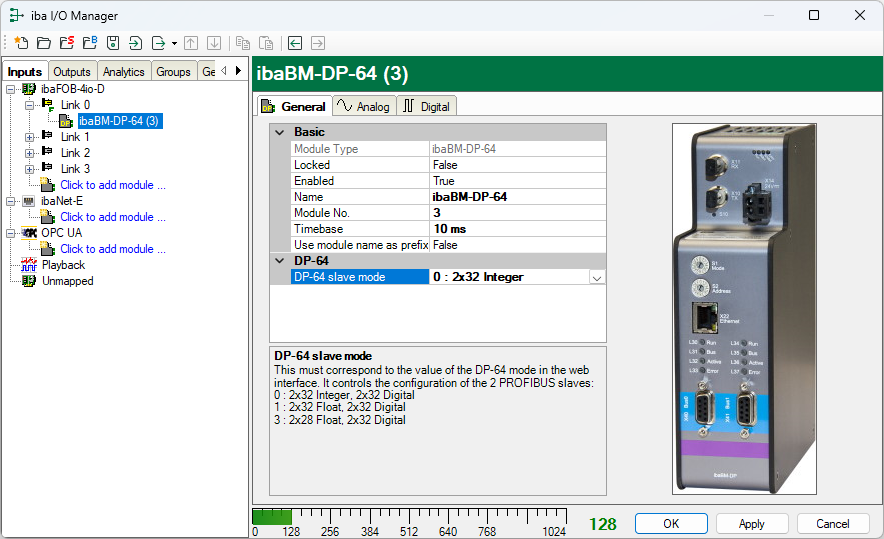Click the folder icon with blue B
The height and width of the screenshot is (539, 884).
click(x=89, y=43)
